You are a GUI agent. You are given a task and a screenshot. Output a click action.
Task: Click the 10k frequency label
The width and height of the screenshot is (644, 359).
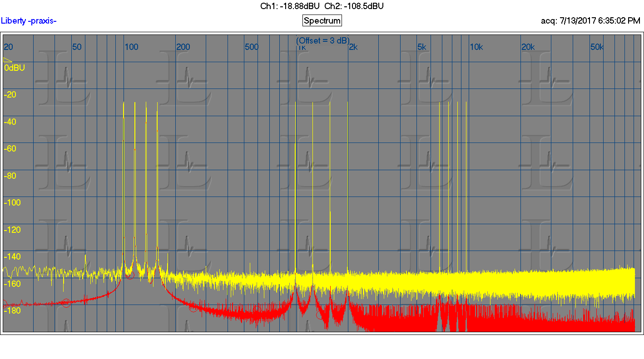476,47
